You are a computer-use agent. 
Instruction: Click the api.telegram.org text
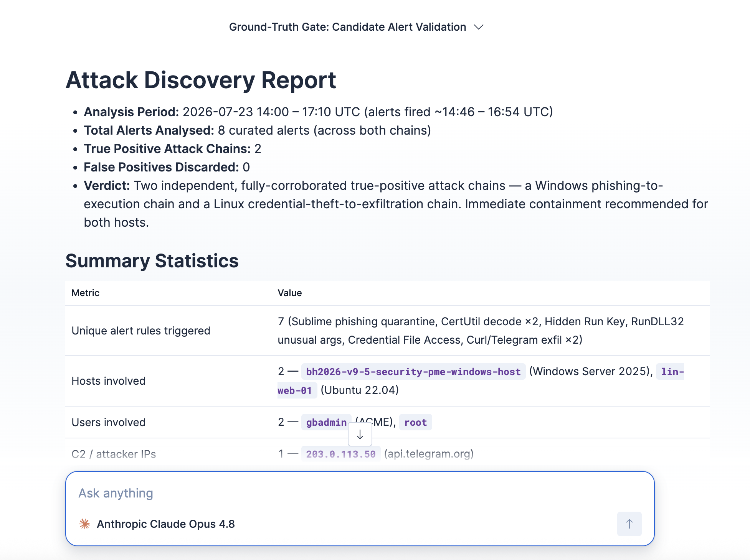tap(429, 454)
